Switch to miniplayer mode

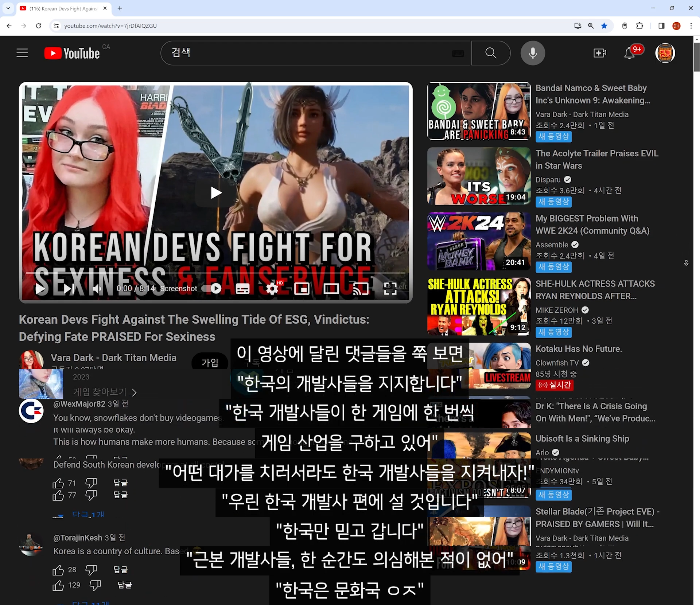302,289
